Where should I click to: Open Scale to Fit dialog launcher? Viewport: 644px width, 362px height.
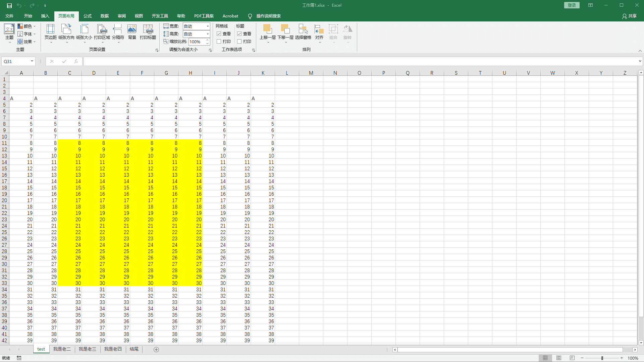click(x=210, y=50)
